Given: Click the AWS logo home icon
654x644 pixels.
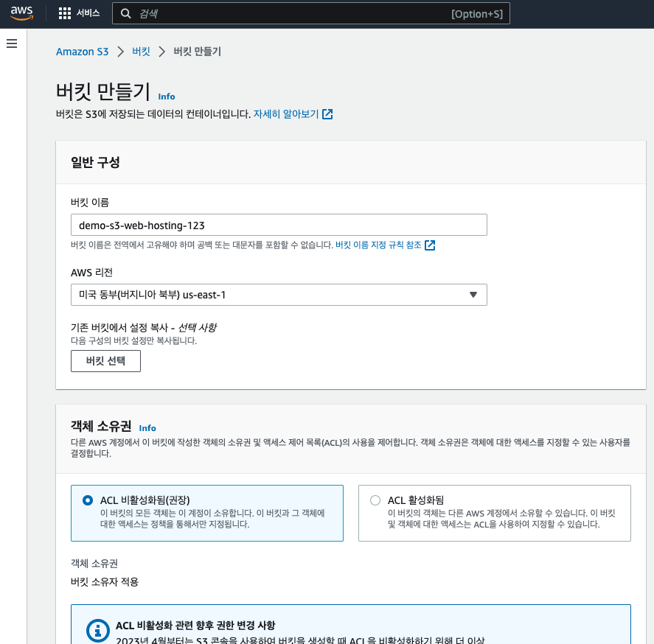Looking at the screenshot, I should click(21, 13).
